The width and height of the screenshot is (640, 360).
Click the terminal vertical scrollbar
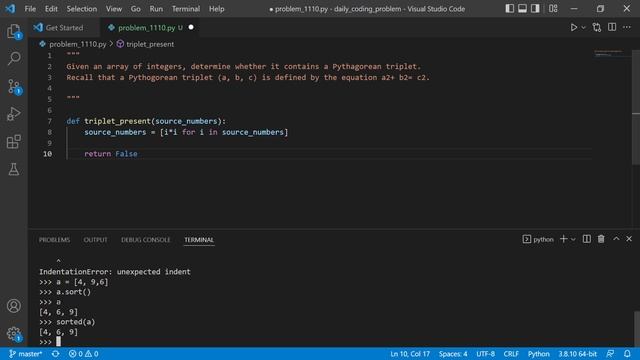coord(637,329)
